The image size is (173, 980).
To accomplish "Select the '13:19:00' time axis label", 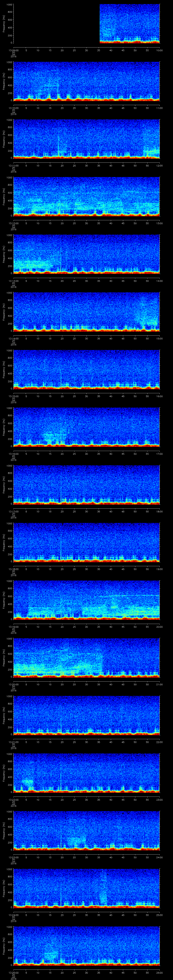I will (13, 627).
